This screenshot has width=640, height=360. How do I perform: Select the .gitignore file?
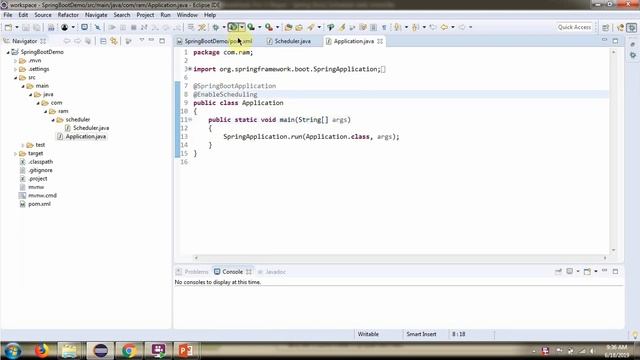40,170
